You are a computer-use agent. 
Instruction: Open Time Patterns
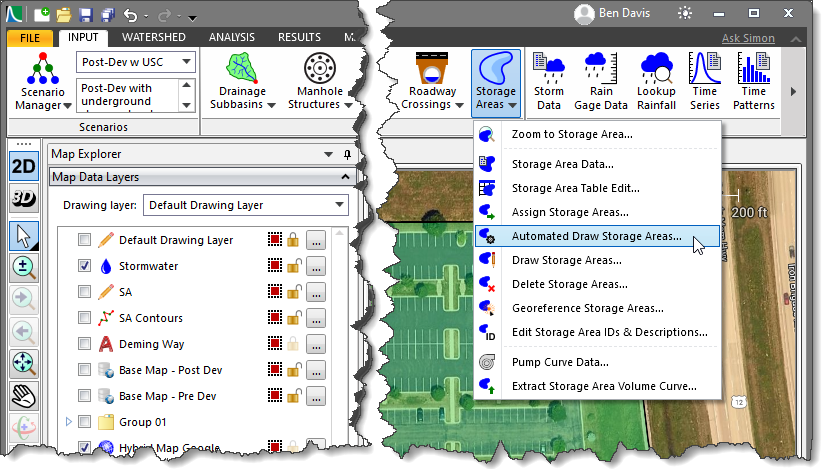(x=754, y=82)
